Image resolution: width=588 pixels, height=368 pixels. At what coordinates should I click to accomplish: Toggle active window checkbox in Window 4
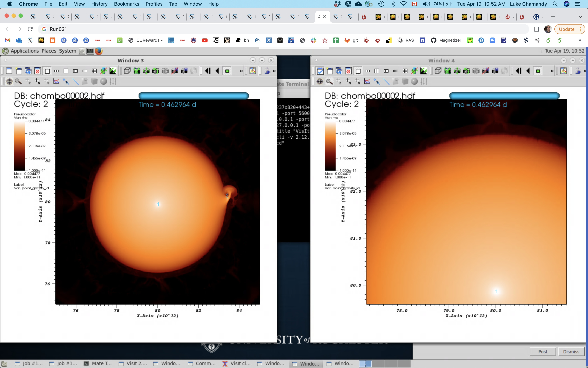pos(320,71)
